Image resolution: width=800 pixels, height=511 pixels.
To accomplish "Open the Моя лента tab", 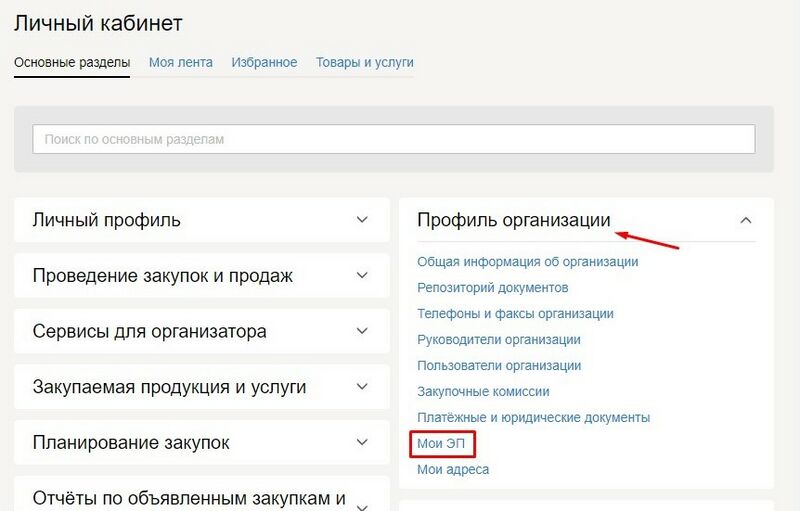I will point(181,62).
